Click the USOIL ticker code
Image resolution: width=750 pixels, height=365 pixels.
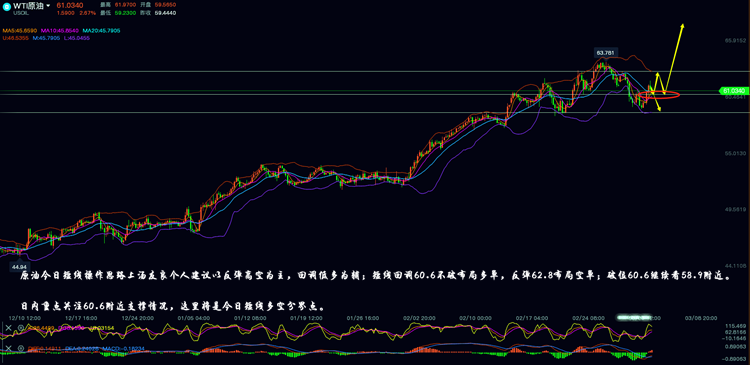tap(20, 13)
